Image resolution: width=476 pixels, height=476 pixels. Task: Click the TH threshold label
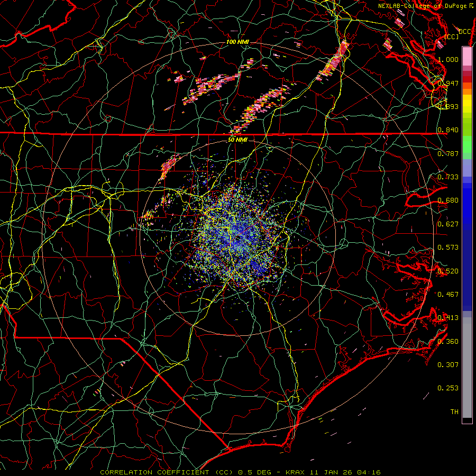454,412
